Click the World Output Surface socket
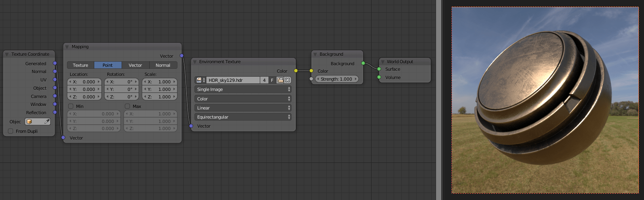Screen dimensions: 644x200 coord(379,69)
